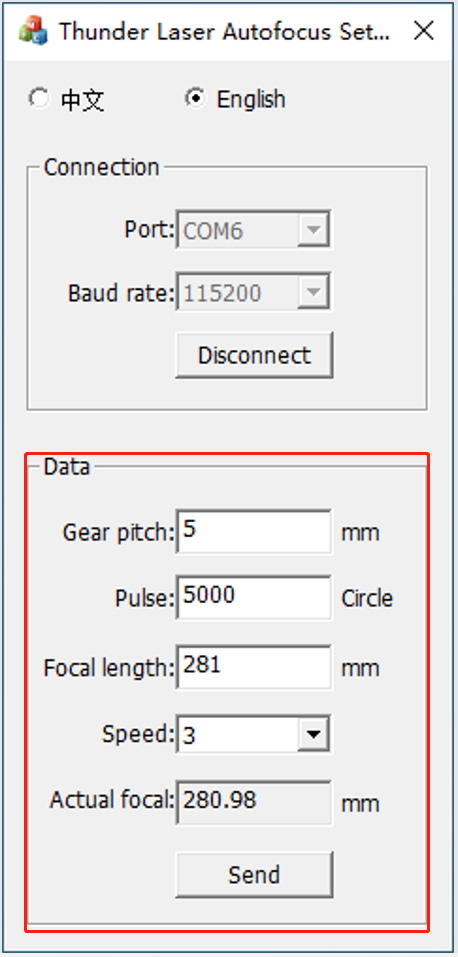Click the Port combo box showing COM6

click(238, 230)
